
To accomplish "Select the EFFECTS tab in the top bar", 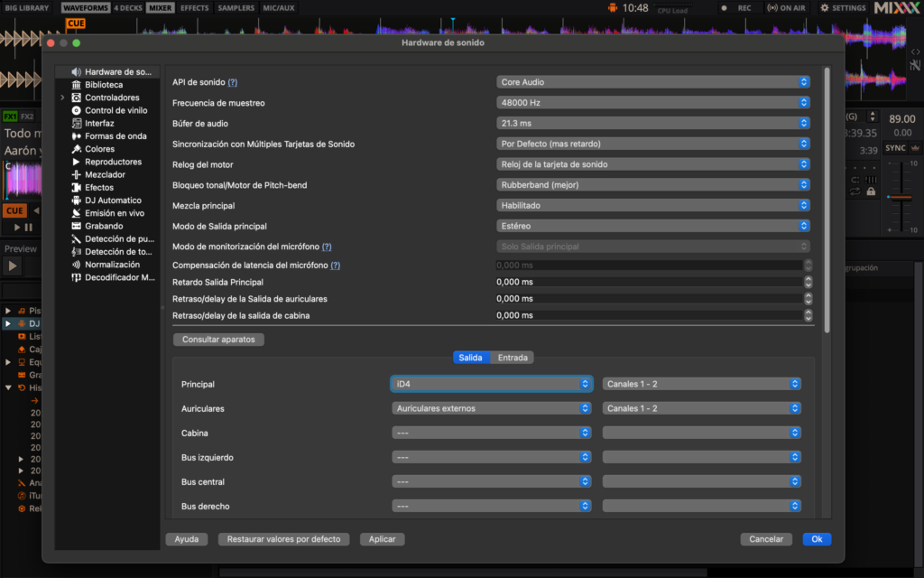I will pos(195,7).
